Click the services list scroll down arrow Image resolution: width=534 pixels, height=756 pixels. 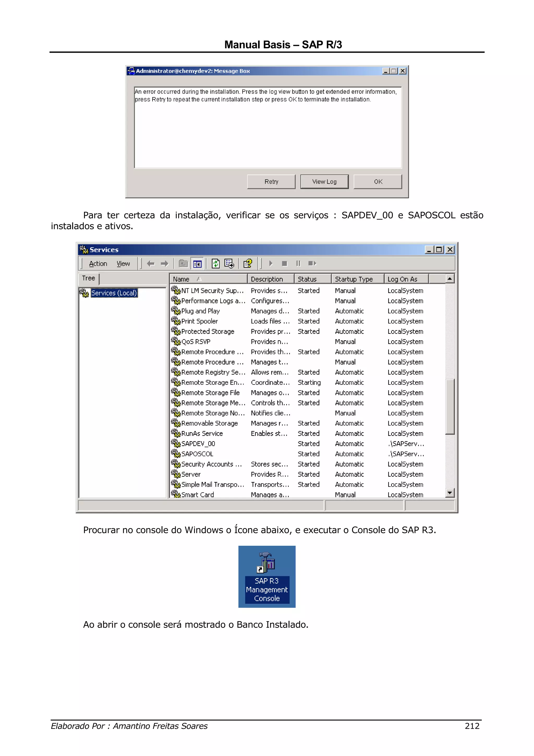point(450,493)
